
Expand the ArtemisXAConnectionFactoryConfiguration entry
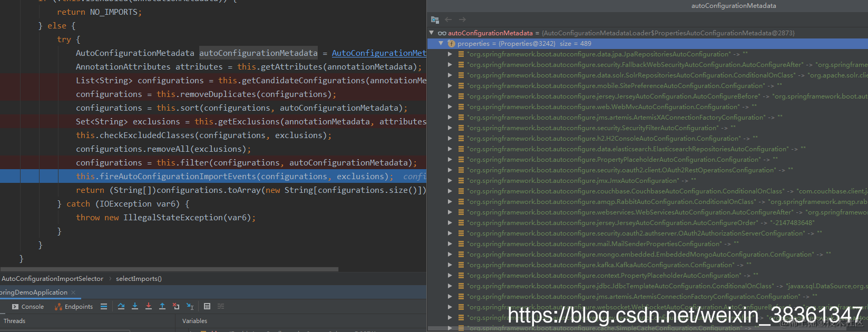[450, 118]
